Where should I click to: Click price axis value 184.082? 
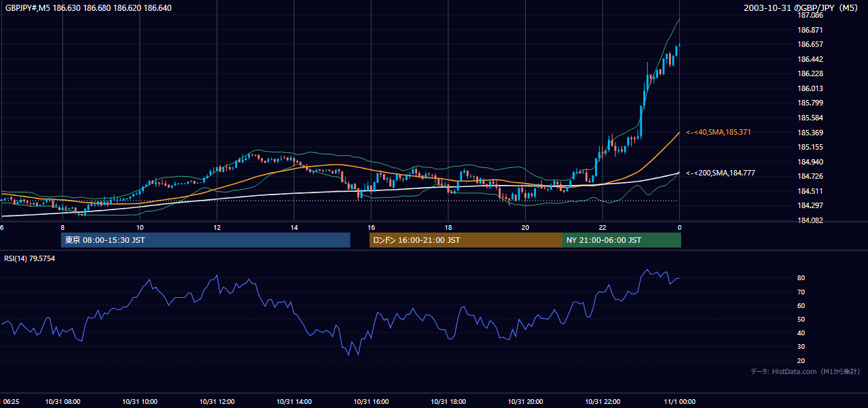tap(811, 220)
